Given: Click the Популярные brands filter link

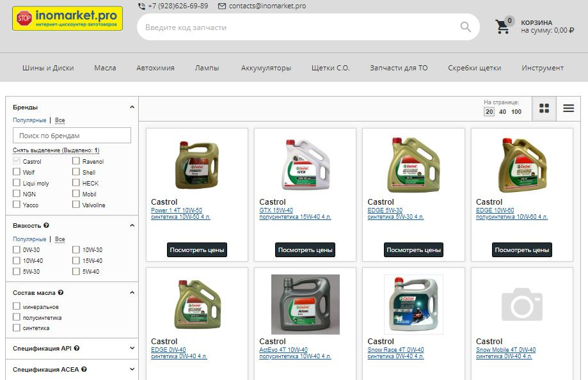Looking at the screenshot, I should [29, 120].
